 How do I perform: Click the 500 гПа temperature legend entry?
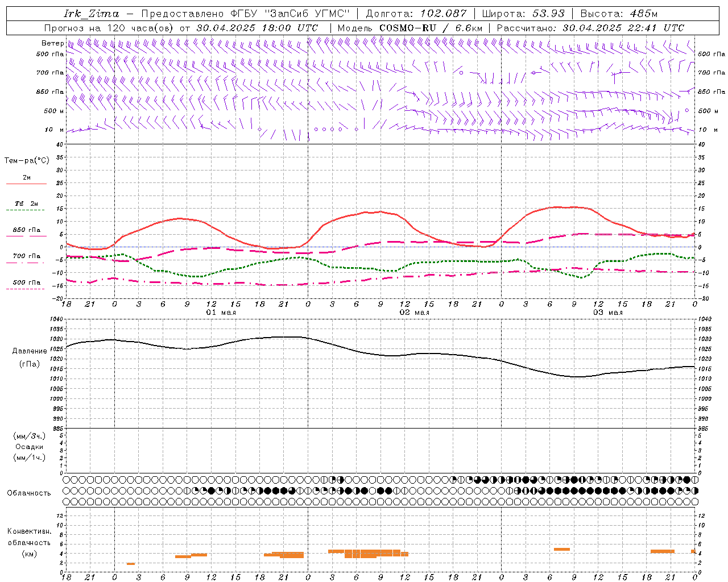[x=27, y=282]
